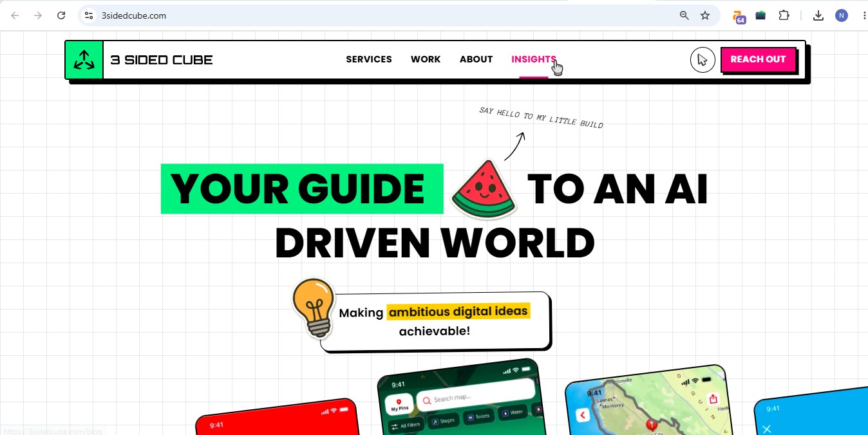Click the browser forward arrow
Image resolution: width=868 pixels, height=435 pixels.
tap(38, 15)
